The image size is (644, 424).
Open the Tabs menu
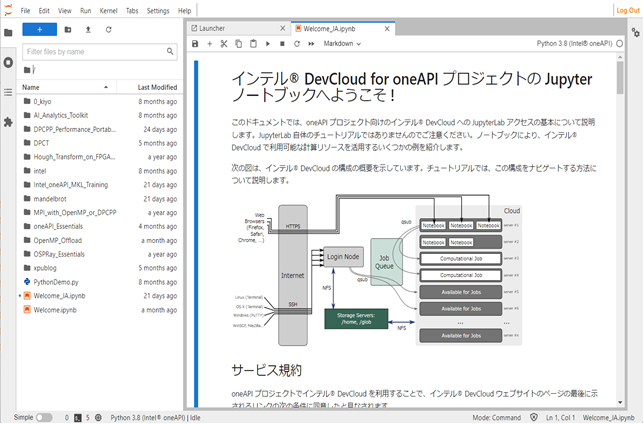(132, 11)
